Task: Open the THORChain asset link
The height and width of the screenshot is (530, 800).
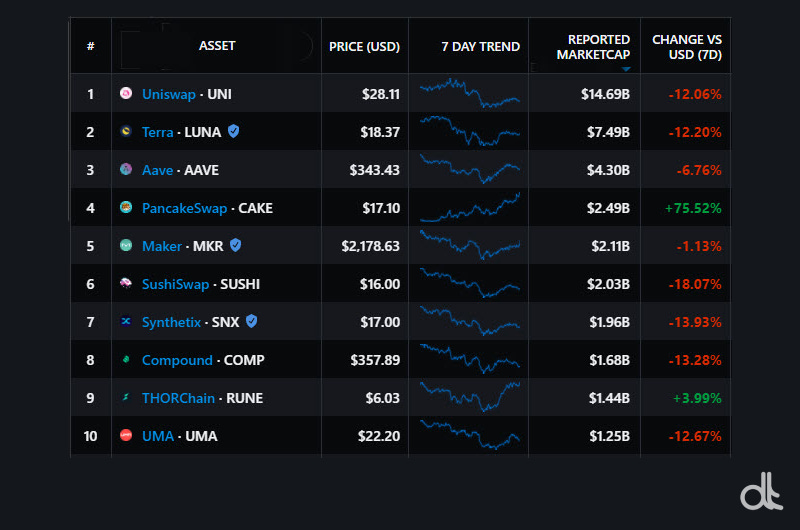Action: [x=178, y=398]
